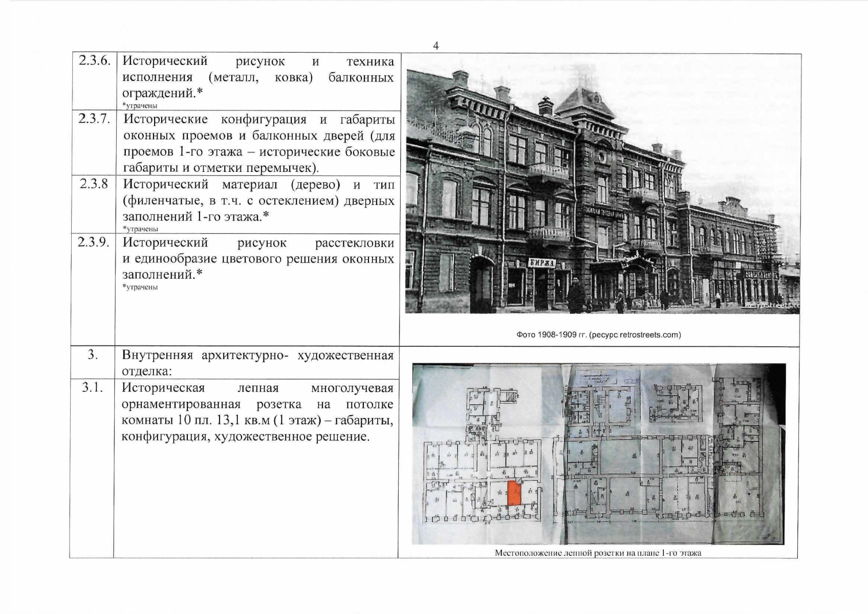Click the row number 3.1. cell
Viewport: 868px width, 614px height.
[x=93, y=388]
